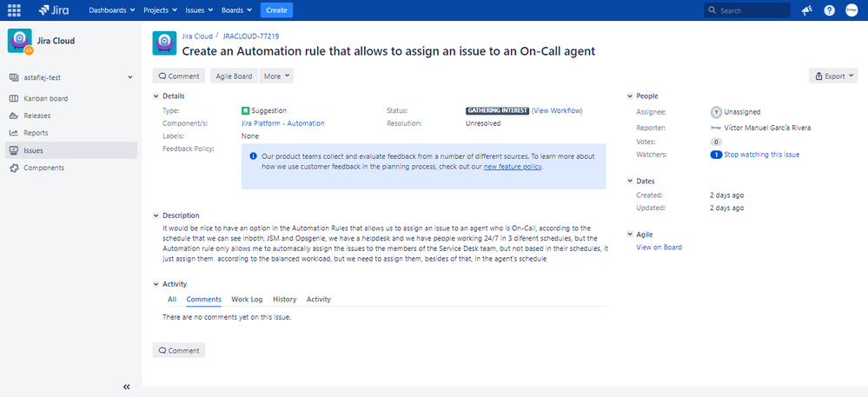
Task: Click the search magnifier icon
Action: 712,10
